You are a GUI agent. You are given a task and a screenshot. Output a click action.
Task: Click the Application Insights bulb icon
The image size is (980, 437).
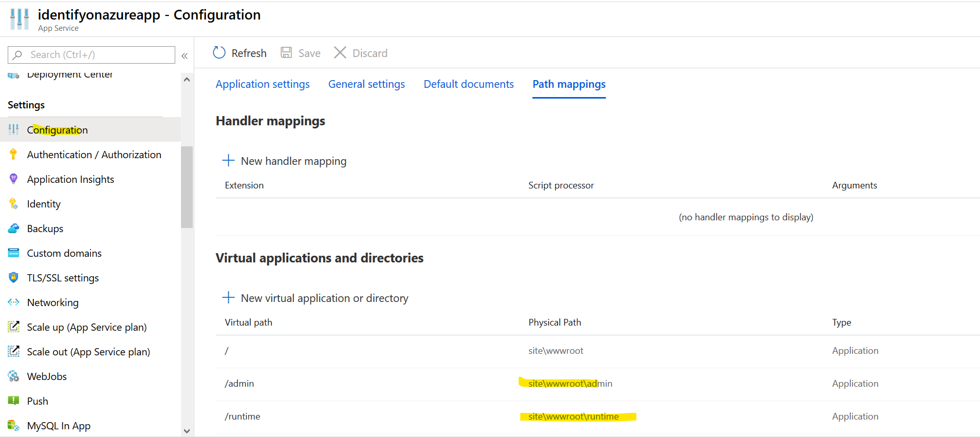click(x=13, y=179)
